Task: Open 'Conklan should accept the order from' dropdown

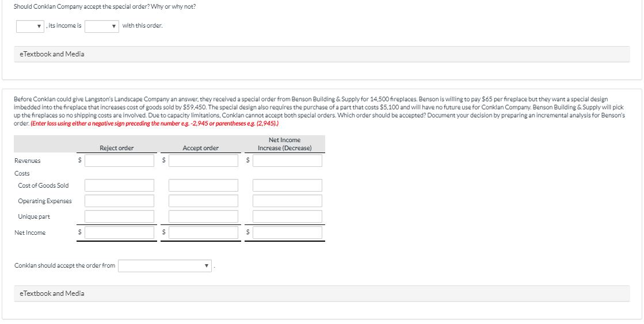Action: pyautogui.click(x=165, y=266)
